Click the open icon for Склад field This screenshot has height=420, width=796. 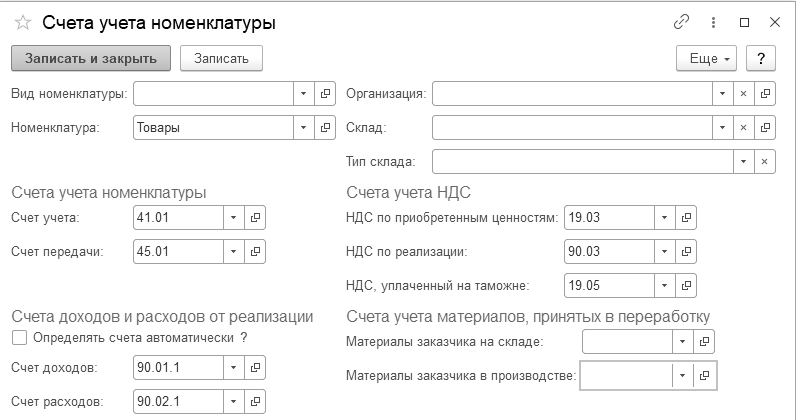(x=765, y=127)
